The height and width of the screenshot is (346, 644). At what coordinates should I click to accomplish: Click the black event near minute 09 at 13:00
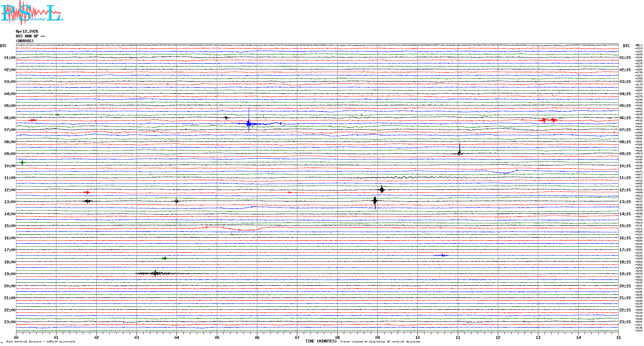375,201
